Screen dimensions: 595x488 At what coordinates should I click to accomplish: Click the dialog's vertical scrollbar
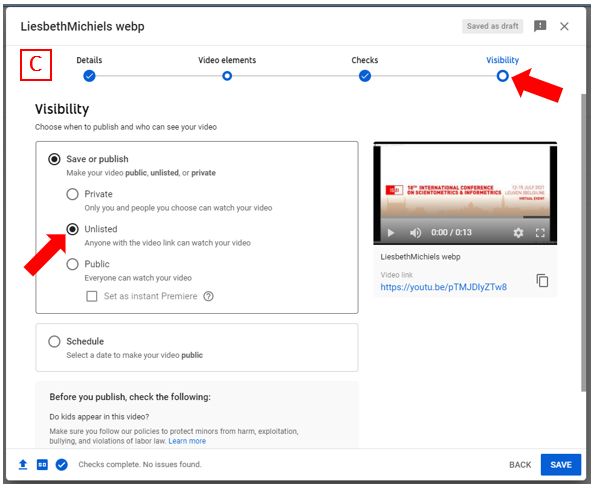(x=584, y=242)
